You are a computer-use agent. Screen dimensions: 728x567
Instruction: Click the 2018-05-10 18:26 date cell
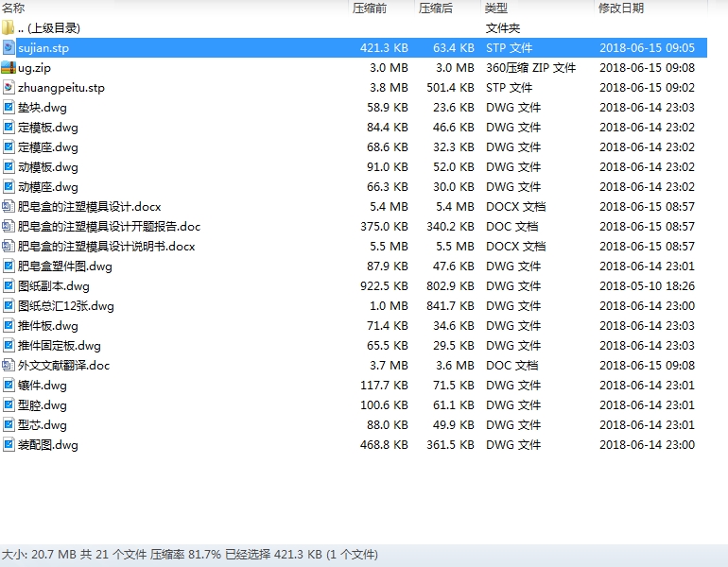point(648,285)
